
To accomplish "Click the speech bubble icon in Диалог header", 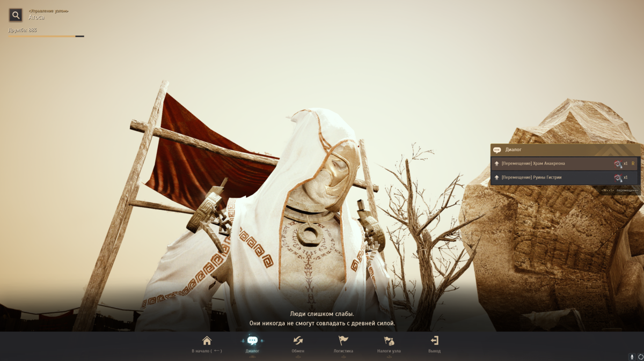I will pos(497,150).
